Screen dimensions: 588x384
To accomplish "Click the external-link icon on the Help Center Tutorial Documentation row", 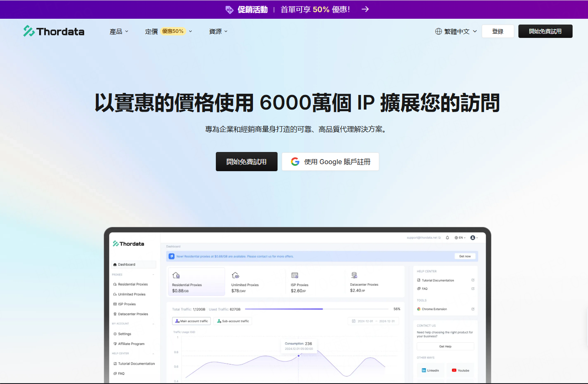I will point(473,280).
